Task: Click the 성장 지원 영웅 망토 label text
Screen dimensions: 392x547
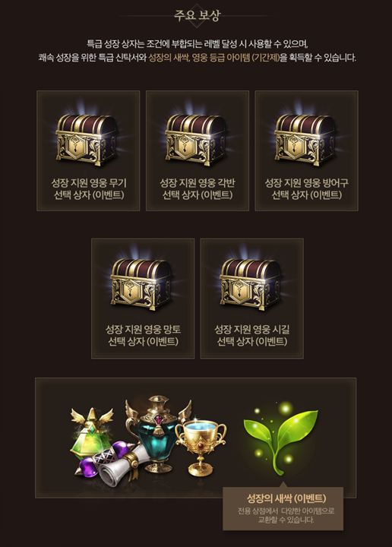Action: pos(143,329)
